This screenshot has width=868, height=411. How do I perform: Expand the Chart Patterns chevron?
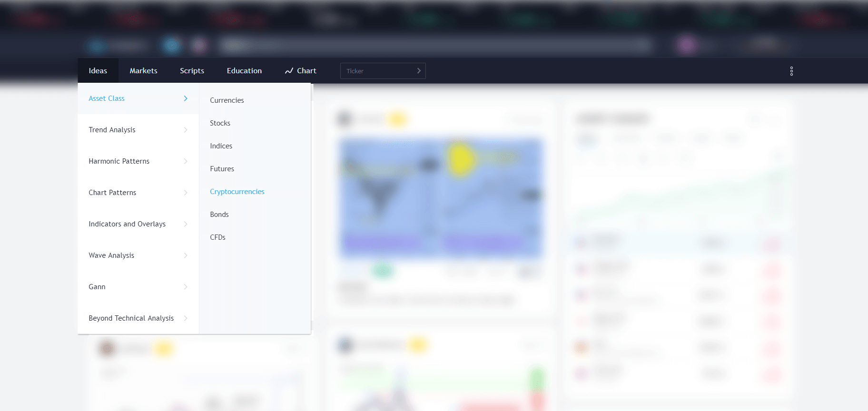pos(186,193)
